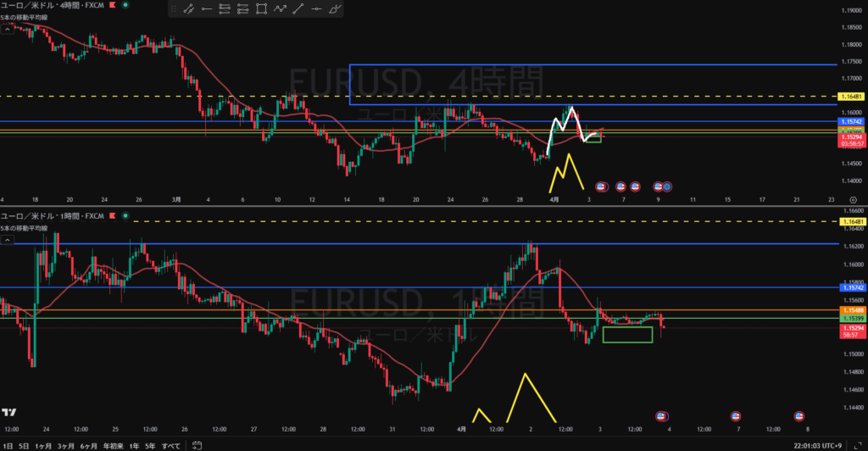Select the brush drawing tool
868x451 pixels.
[x=336, y=9]
